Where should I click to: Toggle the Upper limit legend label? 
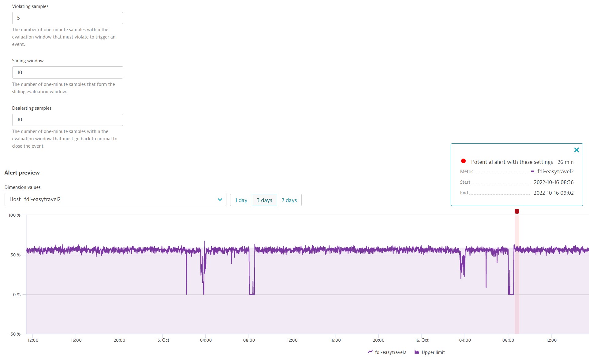click(x=433, y=352)
